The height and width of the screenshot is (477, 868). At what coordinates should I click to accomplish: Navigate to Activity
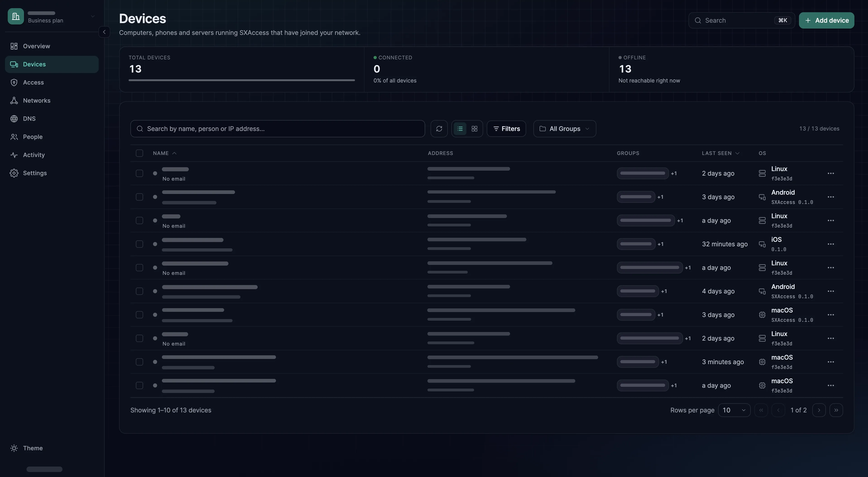(x=52, y=155)
